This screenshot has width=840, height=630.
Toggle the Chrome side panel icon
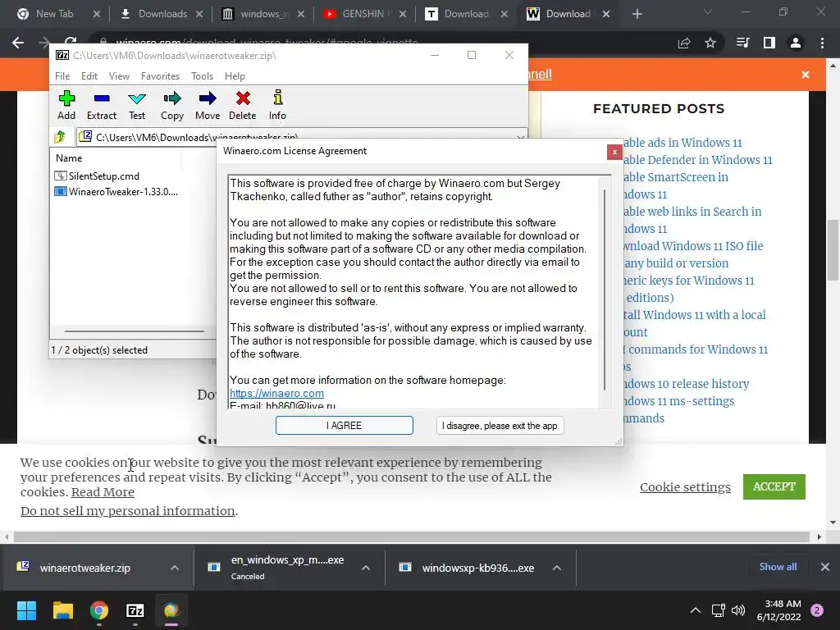click(x=769, y=43)
